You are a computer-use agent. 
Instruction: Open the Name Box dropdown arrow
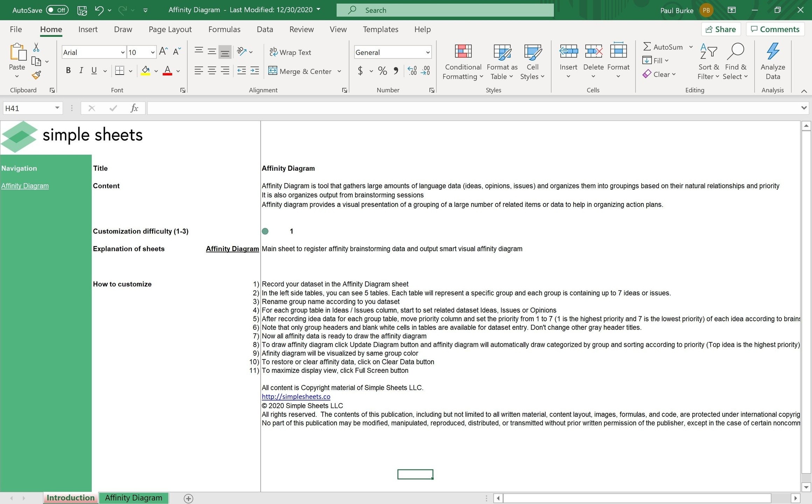57,108
